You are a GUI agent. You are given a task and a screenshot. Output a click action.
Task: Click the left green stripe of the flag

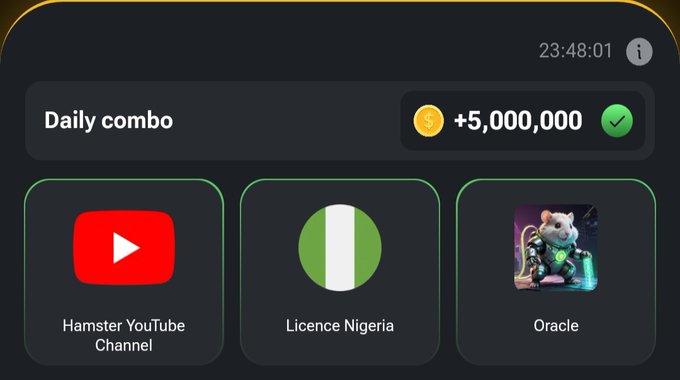(x=312, y=247)
